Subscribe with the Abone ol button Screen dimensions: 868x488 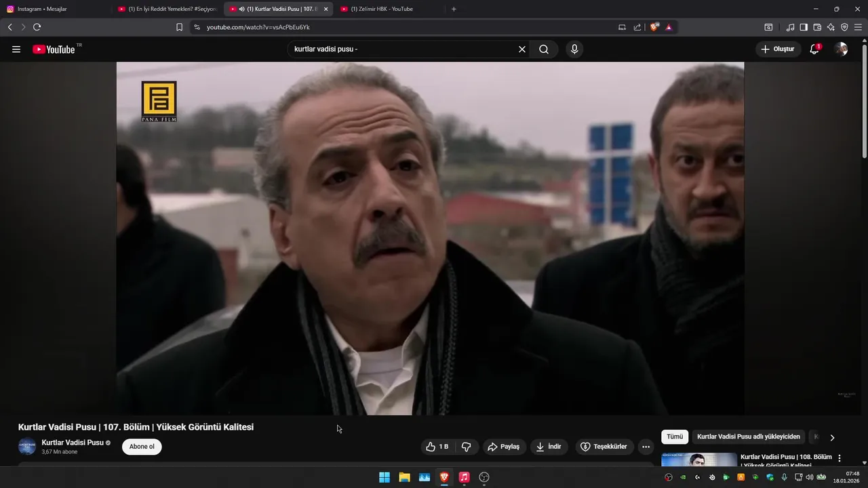(x=142, y=447)
